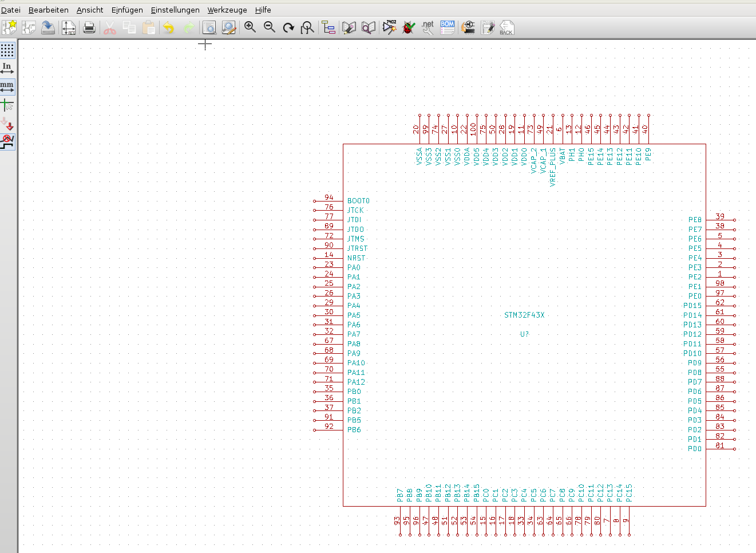
Task: Toggle grid visibility
Action: [7, 50]
